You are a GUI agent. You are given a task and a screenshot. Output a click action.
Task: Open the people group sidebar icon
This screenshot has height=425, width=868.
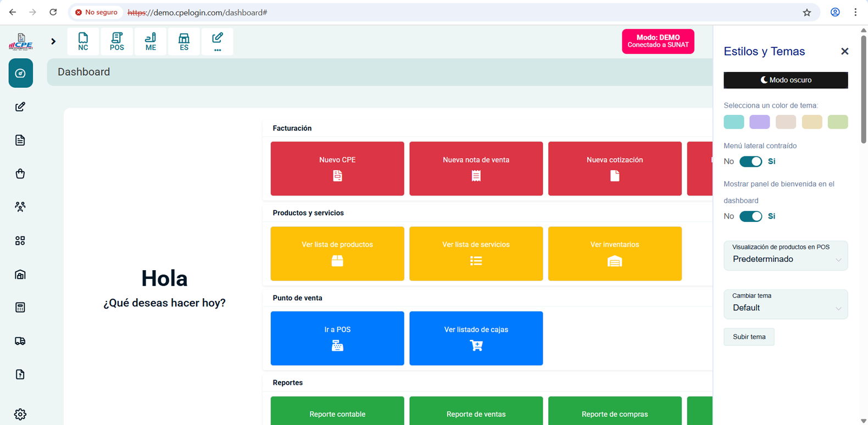coord(20,207)
